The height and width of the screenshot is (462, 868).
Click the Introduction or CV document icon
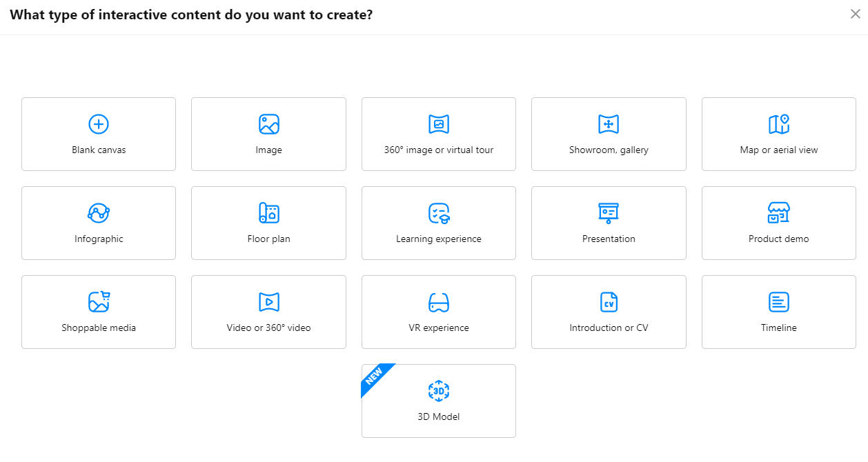click(x=609, y=302)
